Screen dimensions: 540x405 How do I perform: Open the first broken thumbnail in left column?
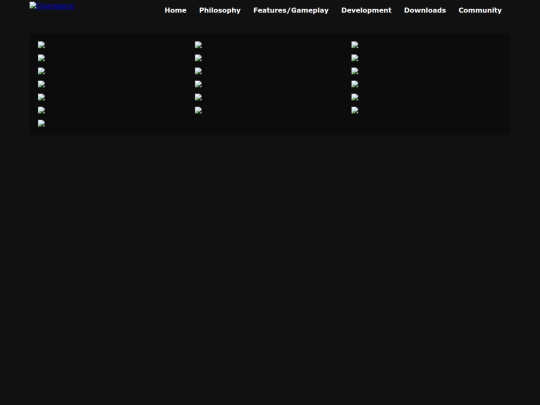coord(41,45)
